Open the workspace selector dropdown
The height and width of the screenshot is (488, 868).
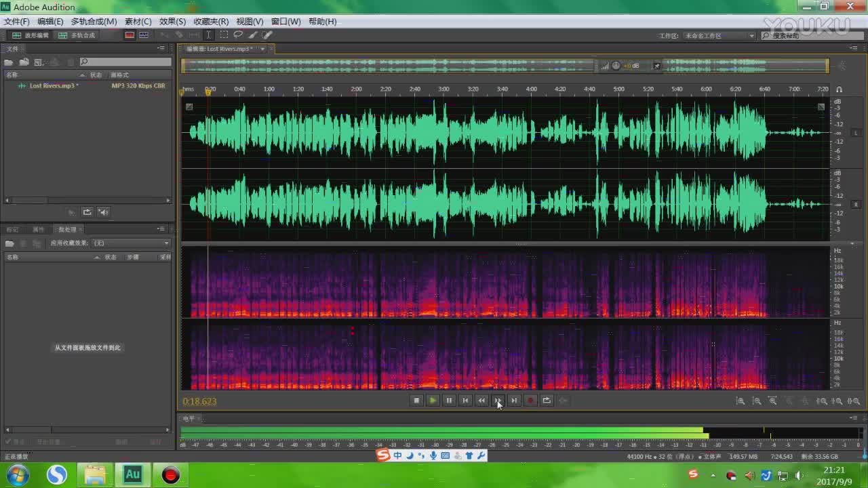click(x=719, y=36)
